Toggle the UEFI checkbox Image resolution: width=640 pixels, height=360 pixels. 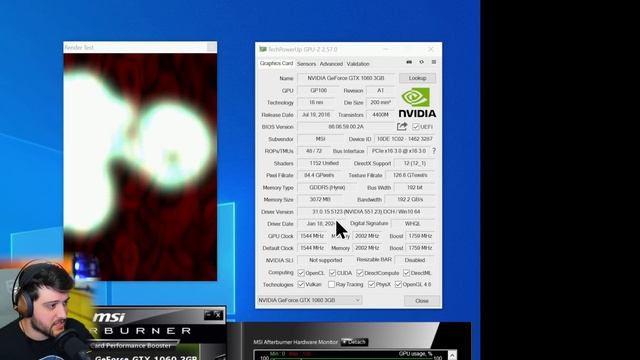pos(416,127)
